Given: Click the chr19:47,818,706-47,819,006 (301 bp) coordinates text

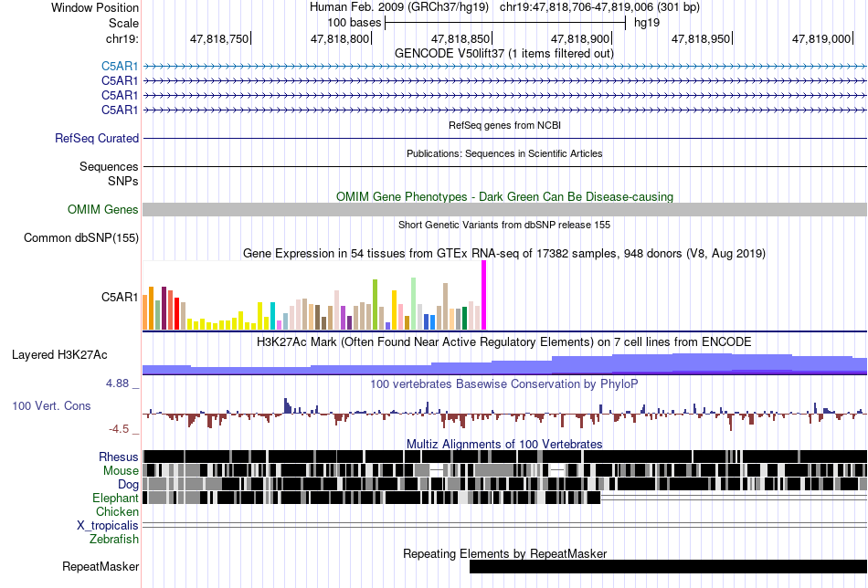Looking at the screenshot, I should [599, 7].
